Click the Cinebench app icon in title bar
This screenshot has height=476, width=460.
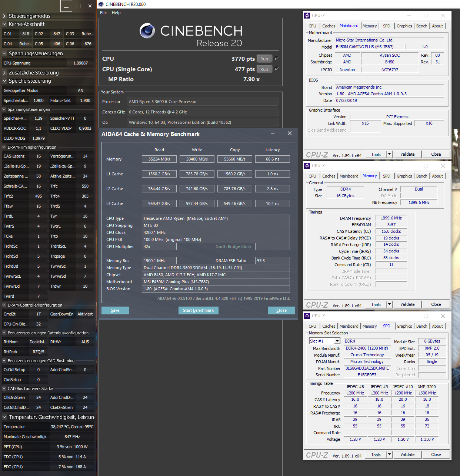pyautogui.click(x=101, y=4)
